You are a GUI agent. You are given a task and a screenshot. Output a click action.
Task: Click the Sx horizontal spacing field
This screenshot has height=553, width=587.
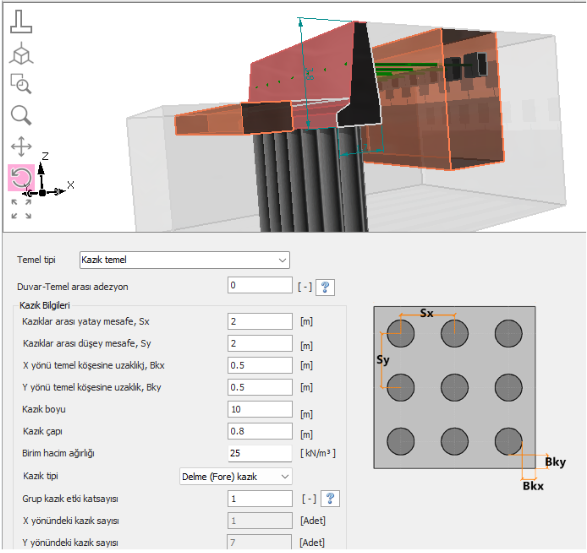point(260,322)
